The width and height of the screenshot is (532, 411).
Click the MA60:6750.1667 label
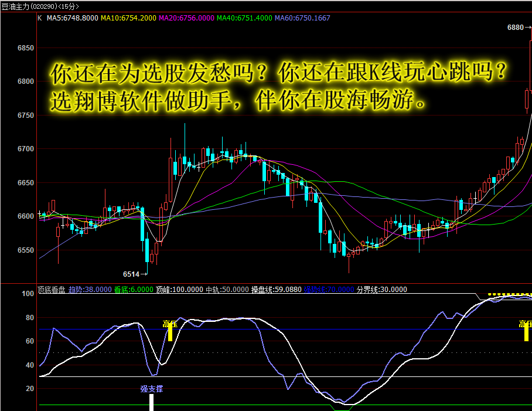pos(302,18)
